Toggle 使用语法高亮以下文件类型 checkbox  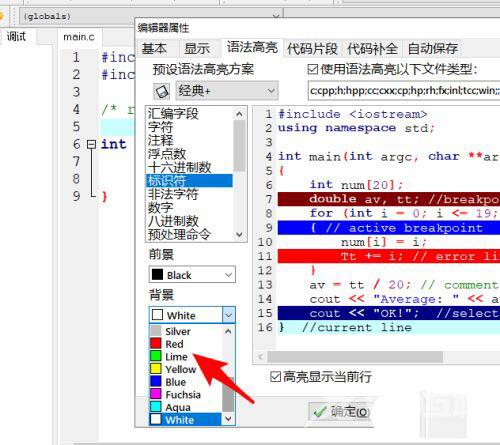coord(313,69)
